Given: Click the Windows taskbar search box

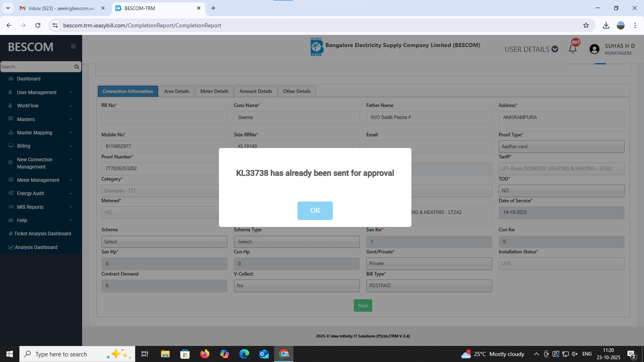Looking at the screenshot, I should [77, 354].
